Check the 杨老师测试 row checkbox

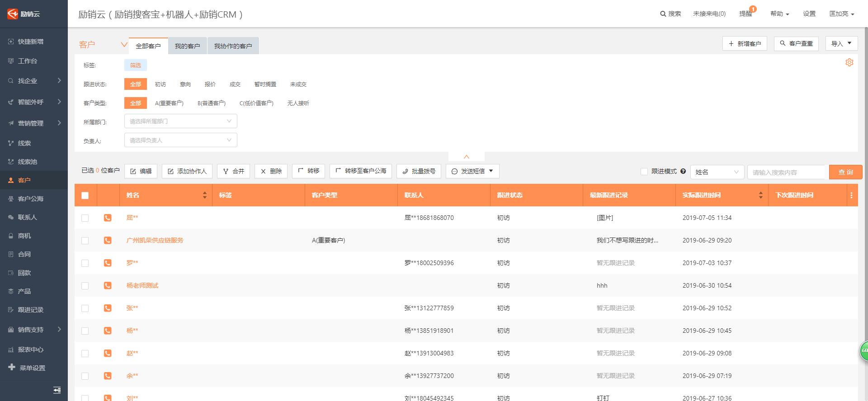pyautogui.click(x=85, y=286)
